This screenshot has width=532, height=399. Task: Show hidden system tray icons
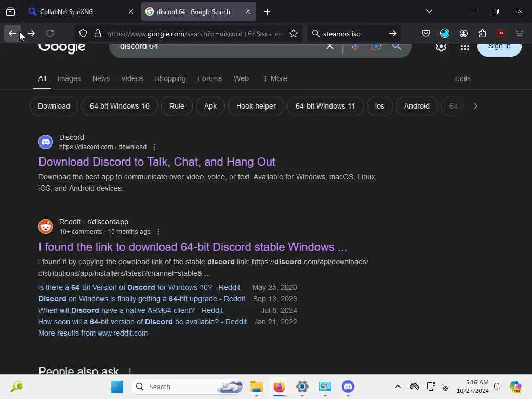click(x=398, y=387)
